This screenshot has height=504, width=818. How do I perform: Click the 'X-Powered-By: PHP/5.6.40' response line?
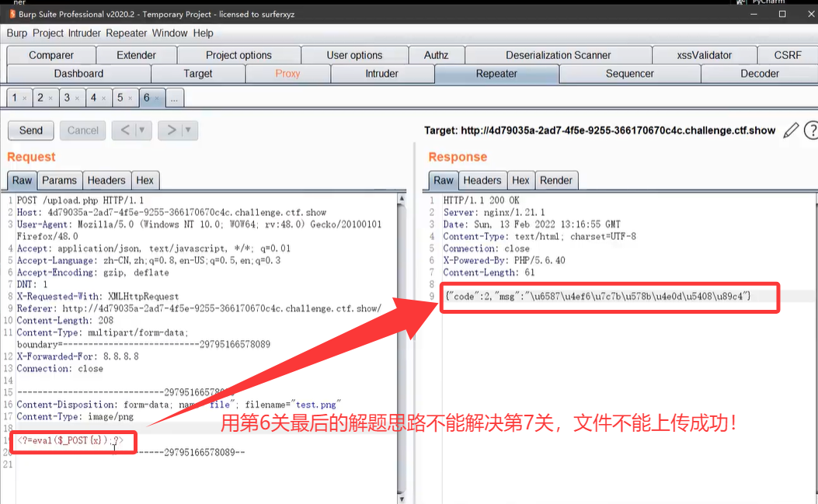click(504, 260)
